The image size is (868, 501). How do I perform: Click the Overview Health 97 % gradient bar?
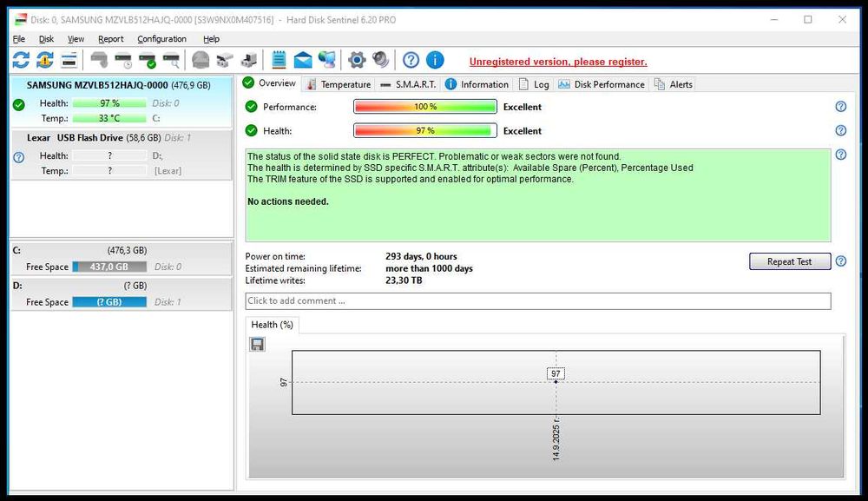point(425,130)
